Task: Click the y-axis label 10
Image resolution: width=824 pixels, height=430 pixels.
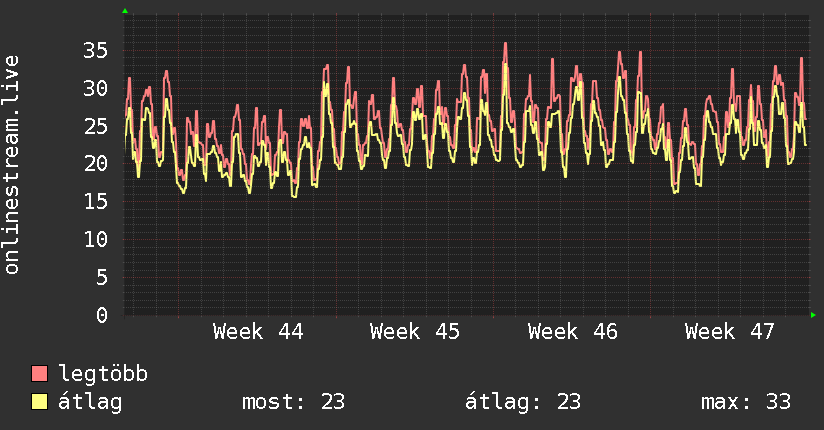Action: (96, 240)
